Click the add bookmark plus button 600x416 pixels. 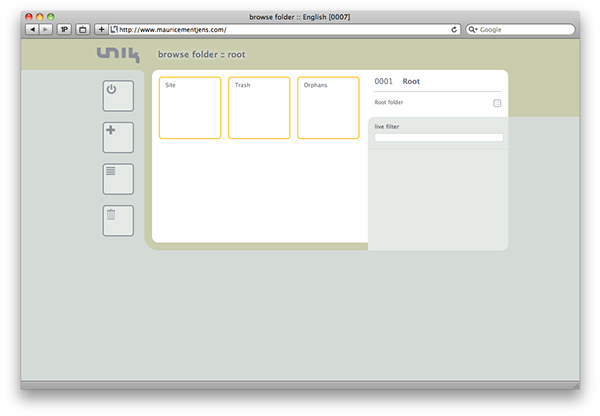tap(101, 29)
